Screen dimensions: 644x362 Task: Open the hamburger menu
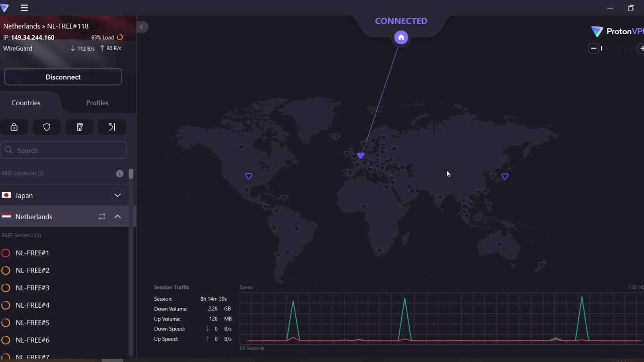[24, 8]
